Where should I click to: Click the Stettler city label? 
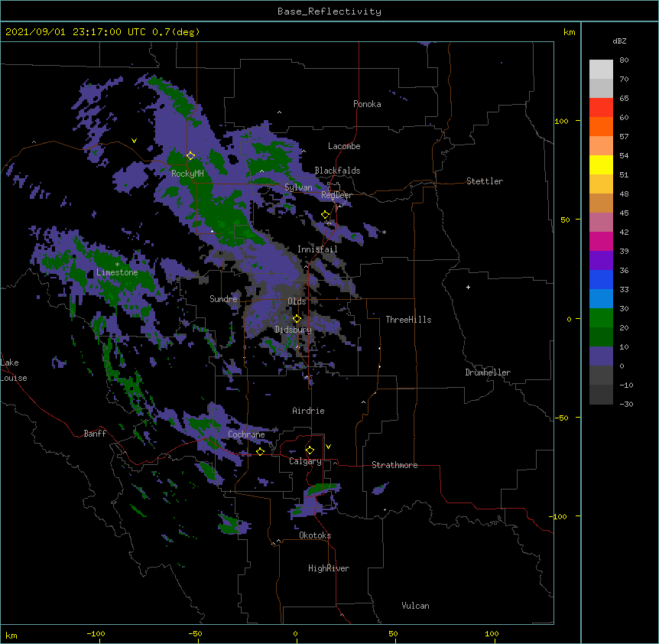coord(485,181)
